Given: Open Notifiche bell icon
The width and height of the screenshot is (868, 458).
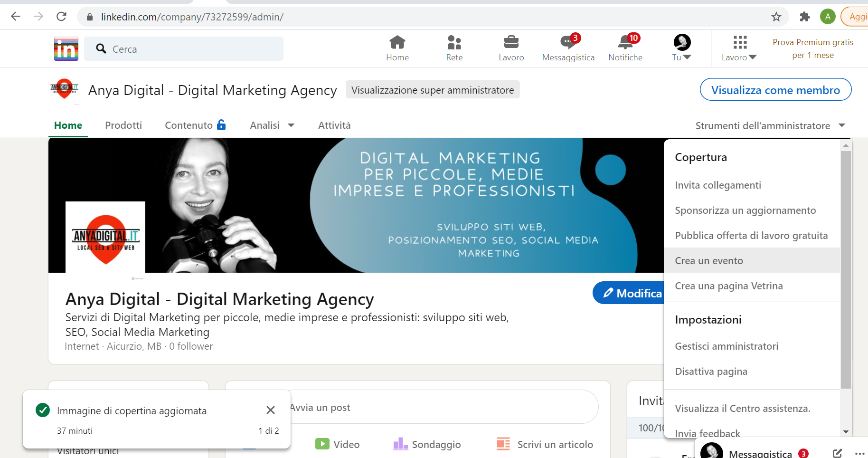Looking at the screenshot, I should (625, 43).
